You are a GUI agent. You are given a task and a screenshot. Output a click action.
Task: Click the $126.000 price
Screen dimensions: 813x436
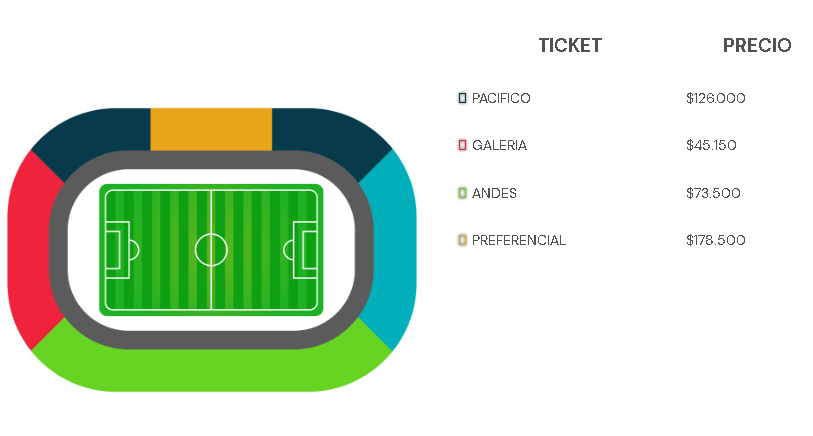pyautogui.click(x=716, y=98)
